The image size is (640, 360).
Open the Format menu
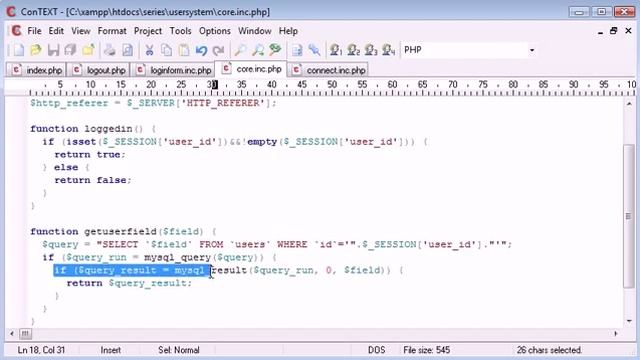[112, 31]
